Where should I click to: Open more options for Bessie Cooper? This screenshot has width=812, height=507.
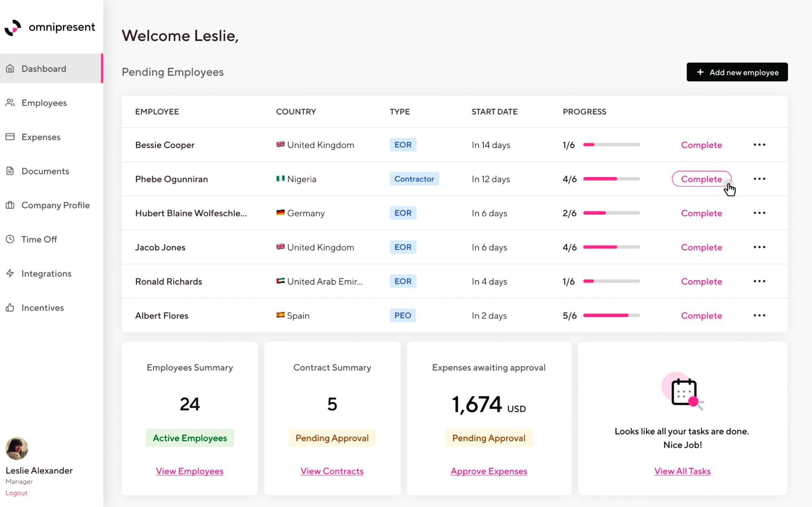coord(759,145)
